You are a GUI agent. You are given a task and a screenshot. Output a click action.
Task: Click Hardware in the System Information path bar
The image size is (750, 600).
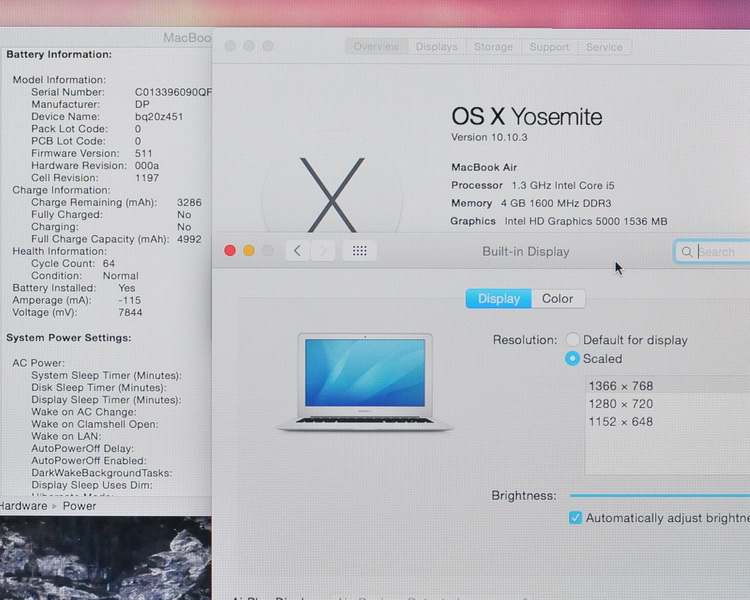tap(23, 506)
